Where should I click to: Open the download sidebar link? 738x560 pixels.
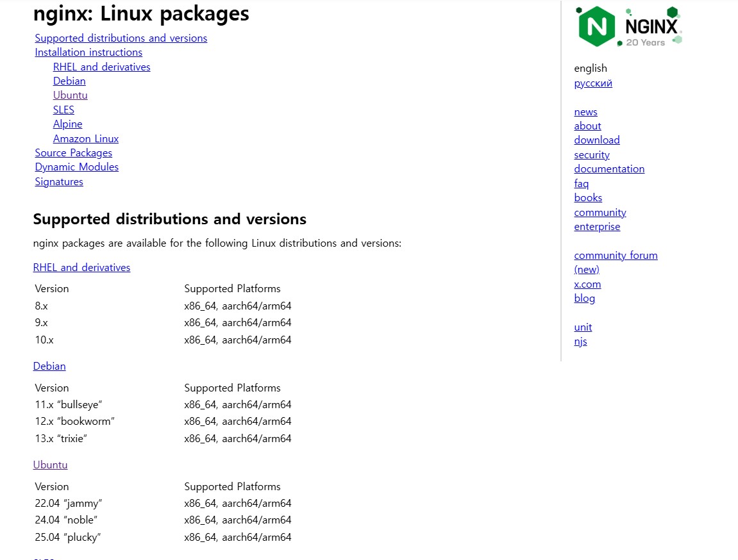click(x=597, y=140)
